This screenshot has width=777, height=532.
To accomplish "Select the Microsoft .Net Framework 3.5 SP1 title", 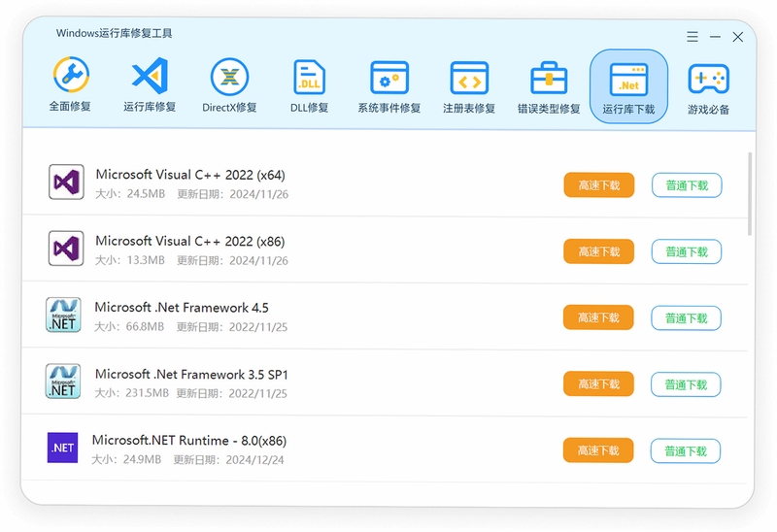I will [191, 374].
